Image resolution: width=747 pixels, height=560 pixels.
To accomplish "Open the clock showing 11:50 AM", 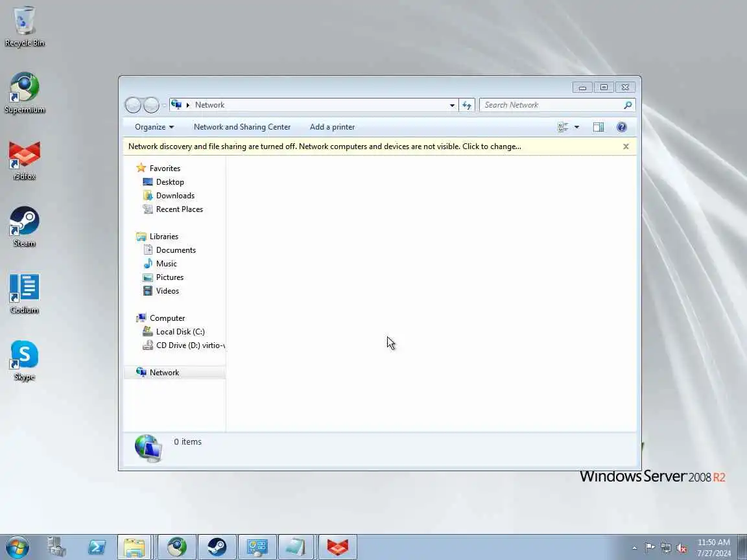I will 714,548.
